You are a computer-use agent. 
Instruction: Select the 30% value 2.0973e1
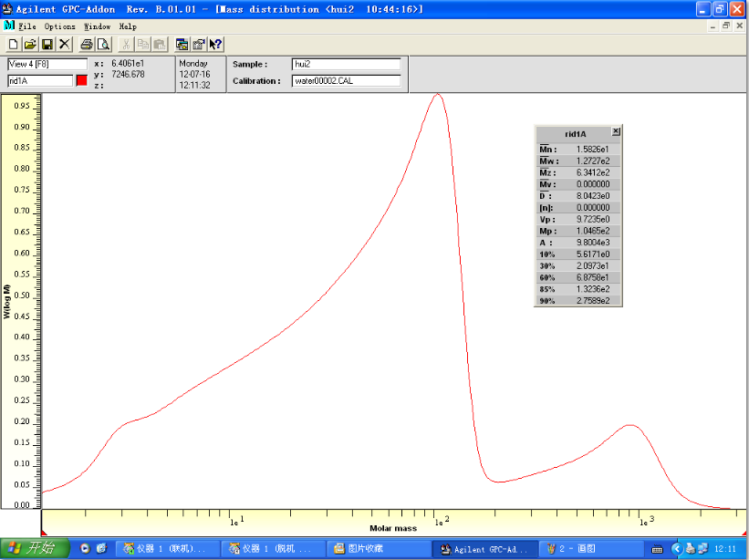point(592,265)
